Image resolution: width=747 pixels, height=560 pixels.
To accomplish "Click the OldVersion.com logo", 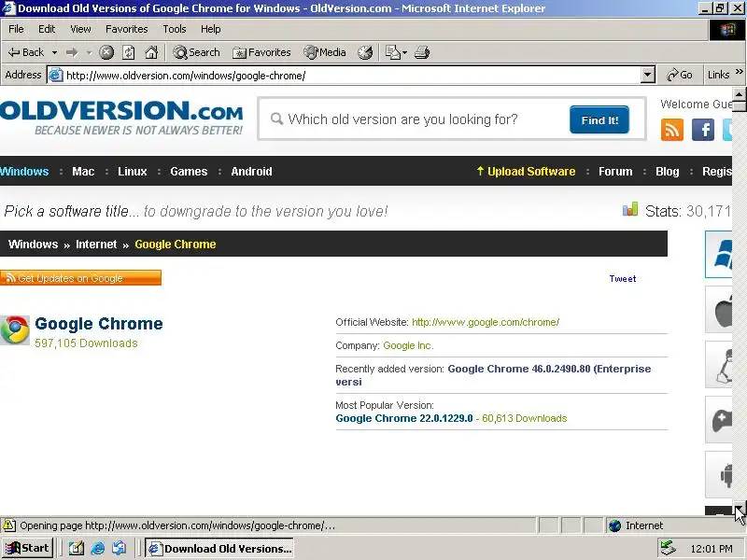I will (121, 118).
